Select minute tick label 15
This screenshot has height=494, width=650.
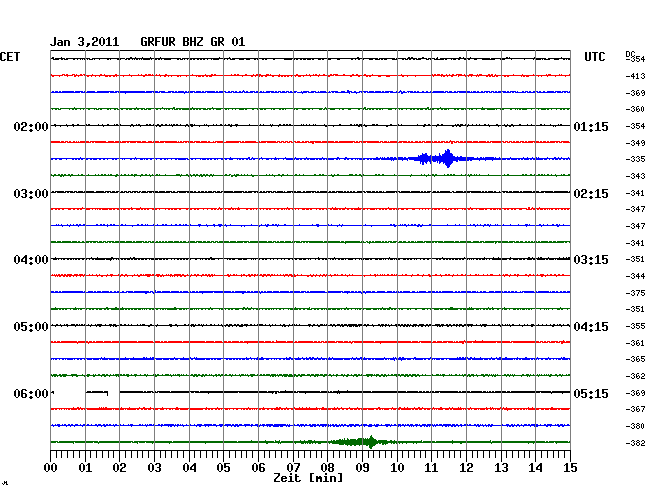(x=570, y=468)
